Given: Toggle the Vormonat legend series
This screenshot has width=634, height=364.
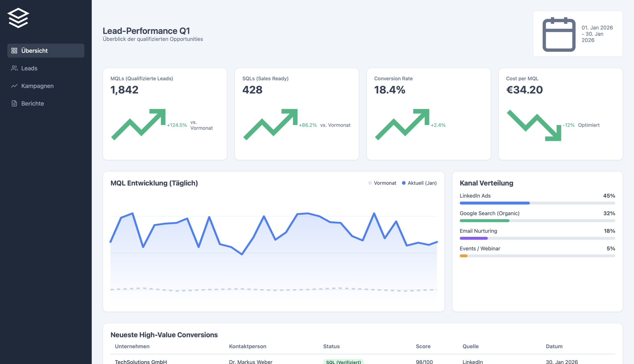Looking at the screenshot, I should pos(382,183).
